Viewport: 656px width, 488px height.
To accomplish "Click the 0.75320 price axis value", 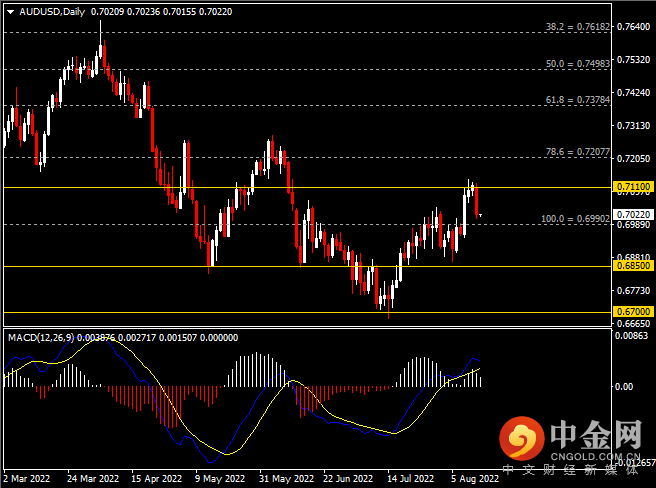I will (633, 60).
